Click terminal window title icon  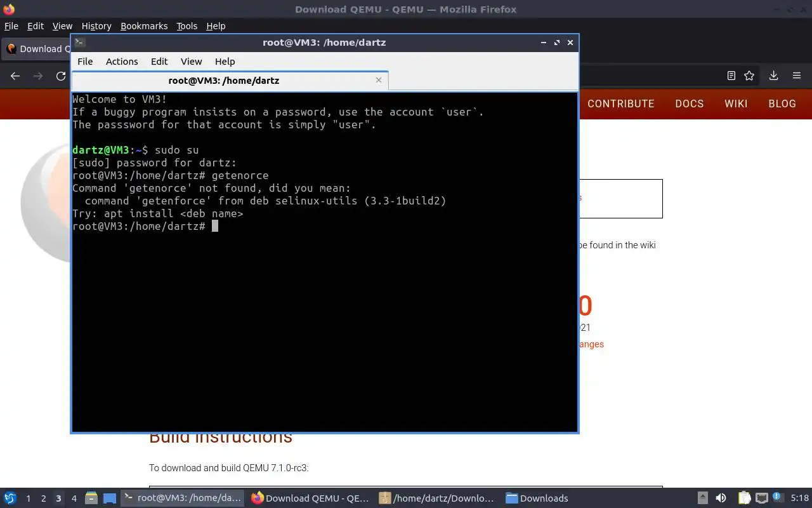[79, 43]
